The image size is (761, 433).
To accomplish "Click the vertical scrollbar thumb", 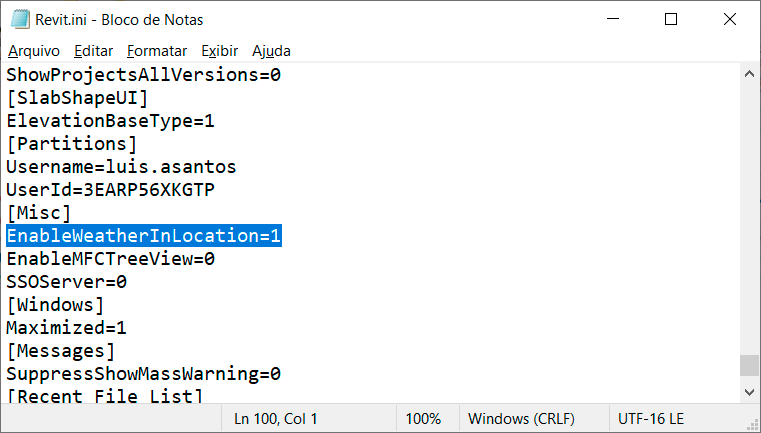I will click(x=749, y=365).
